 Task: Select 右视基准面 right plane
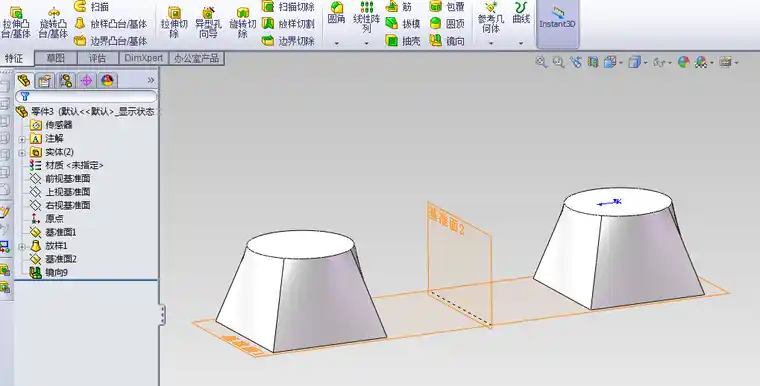(x=60, y=206)
